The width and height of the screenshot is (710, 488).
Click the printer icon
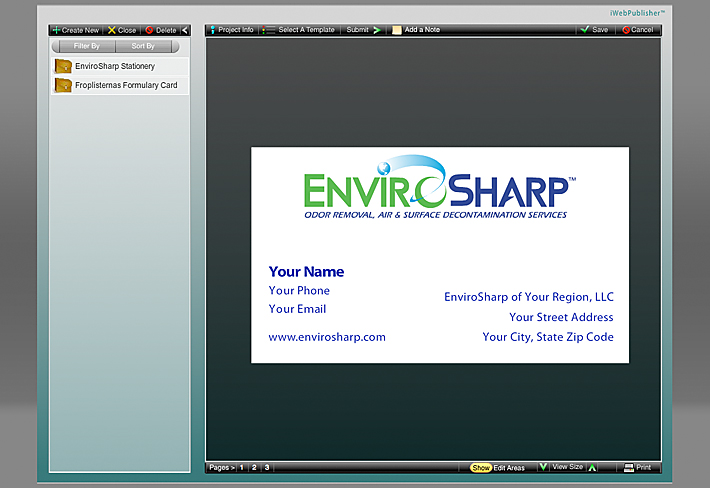[x=628, y=468]
